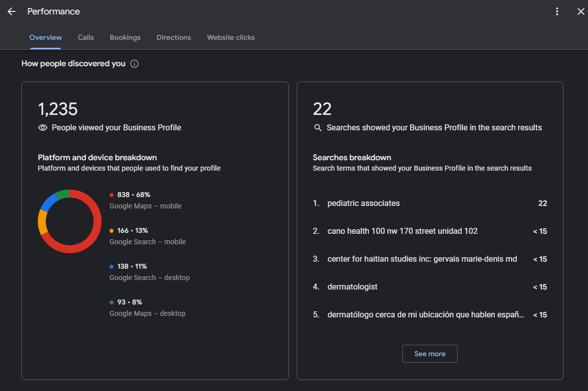Close the Performance panel

[581, 11]
